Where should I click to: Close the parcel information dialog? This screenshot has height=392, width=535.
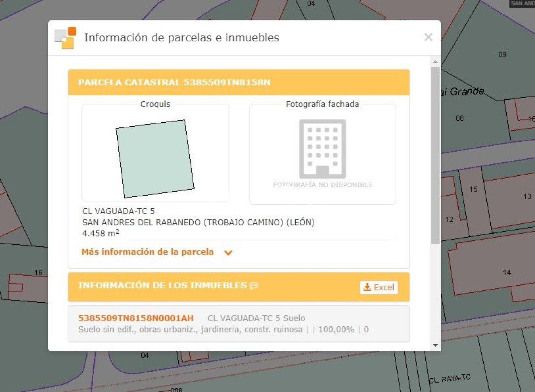click(428, 37)
